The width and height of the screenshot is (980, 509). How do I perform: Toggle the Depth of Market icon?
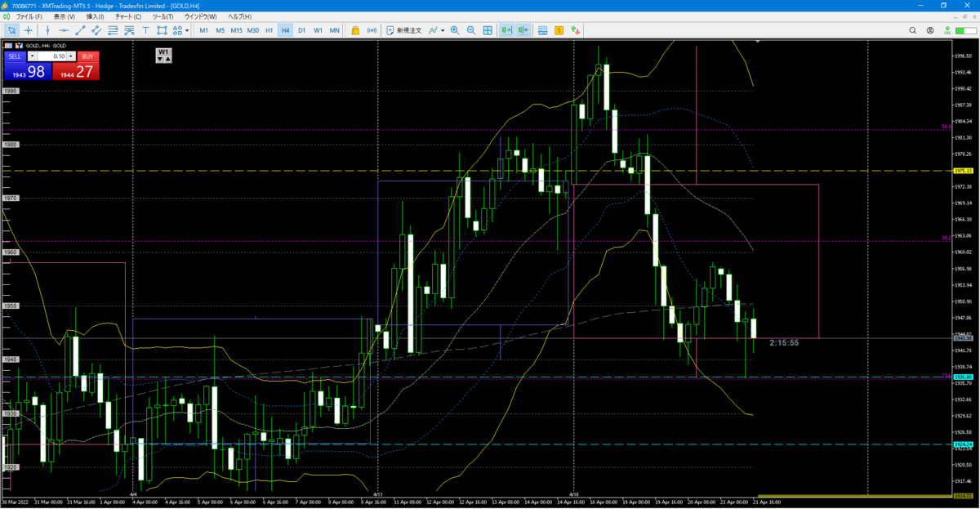coord(577,30)
